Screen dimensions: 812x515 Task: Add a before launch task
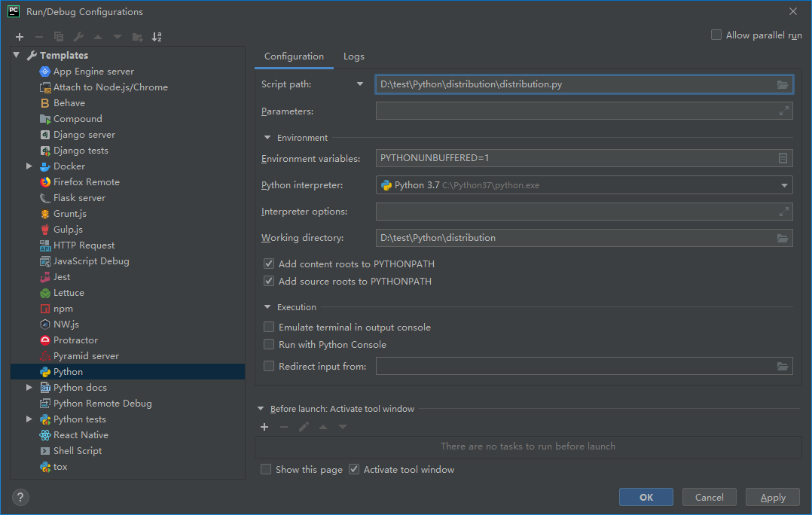click(x=264, y=427)
